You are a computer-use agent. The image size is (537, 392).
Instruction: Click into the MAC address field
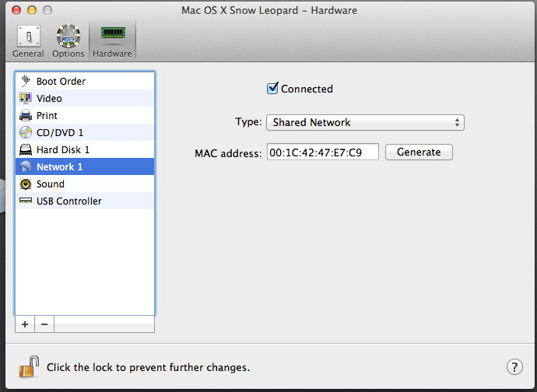[323, 152]
